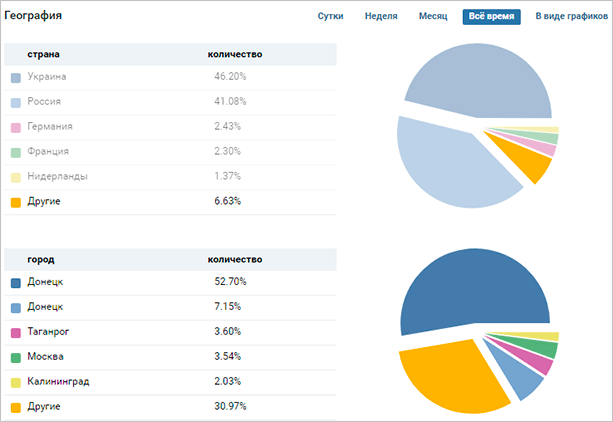
Task: Click the swatch beside Донецк 52.70%
Action: point(16,283)
